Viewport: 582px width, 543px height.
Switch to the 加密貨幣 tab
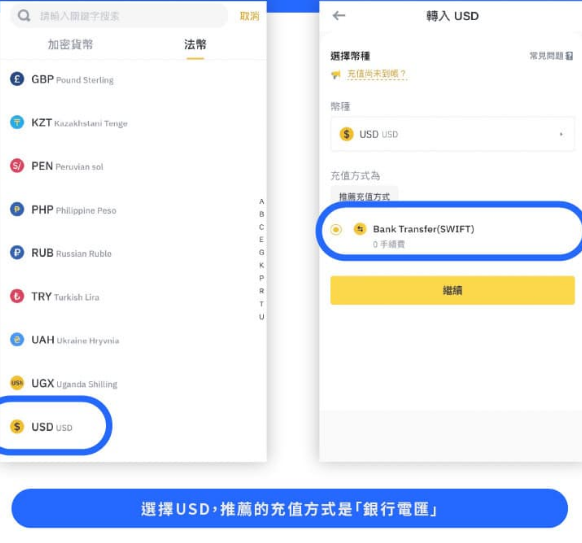[70, 45]
